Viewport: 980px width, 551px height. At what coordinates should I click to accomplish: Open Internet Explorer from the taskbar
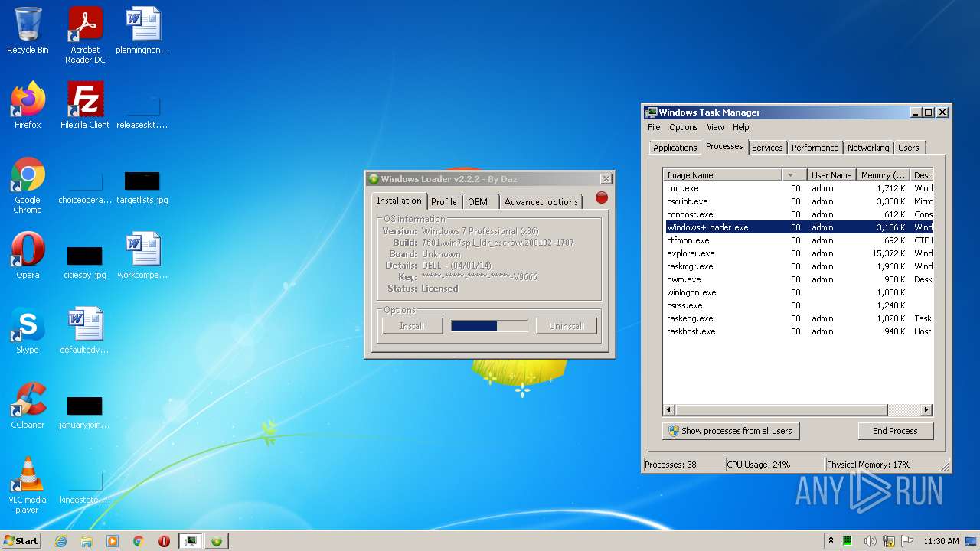click(60, 541)
